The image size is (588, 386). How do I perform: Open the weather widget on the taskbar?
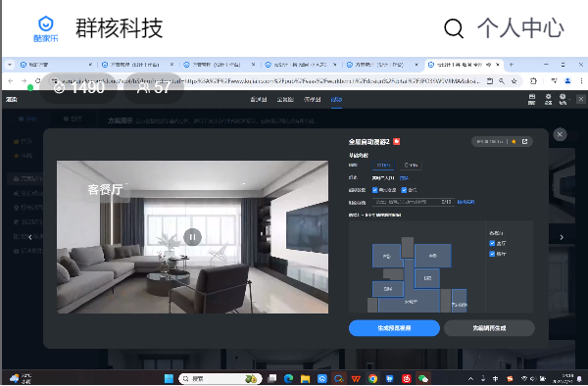click(21, 378)
